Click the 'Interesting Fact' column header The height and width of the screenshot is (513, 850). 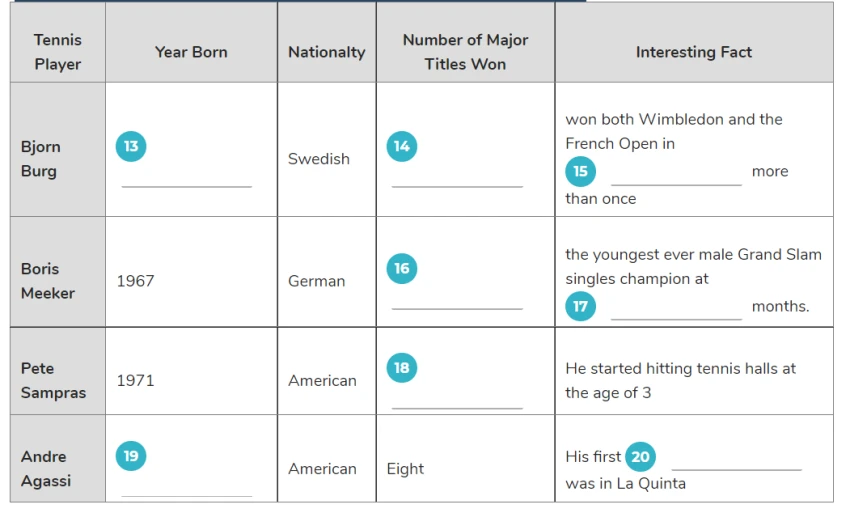pyautogui.click(x=694, y=52)
